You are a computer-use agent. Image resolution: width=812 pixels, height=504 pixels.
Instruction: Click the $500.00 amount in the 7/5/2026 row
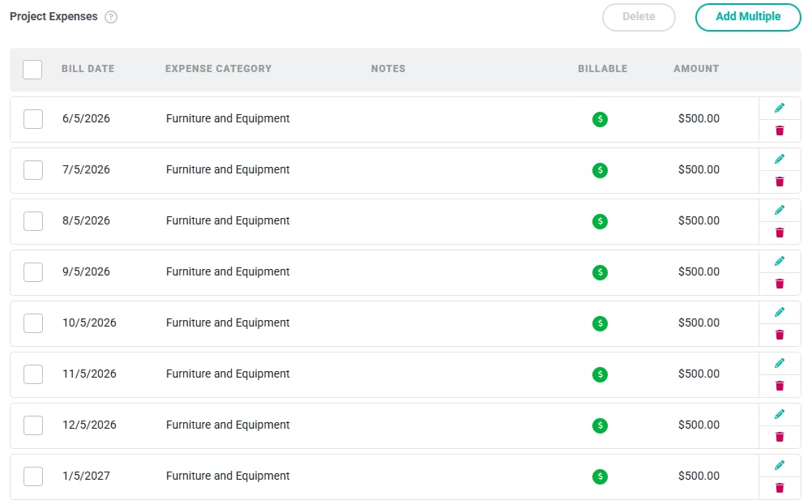[x=699, y=170]
